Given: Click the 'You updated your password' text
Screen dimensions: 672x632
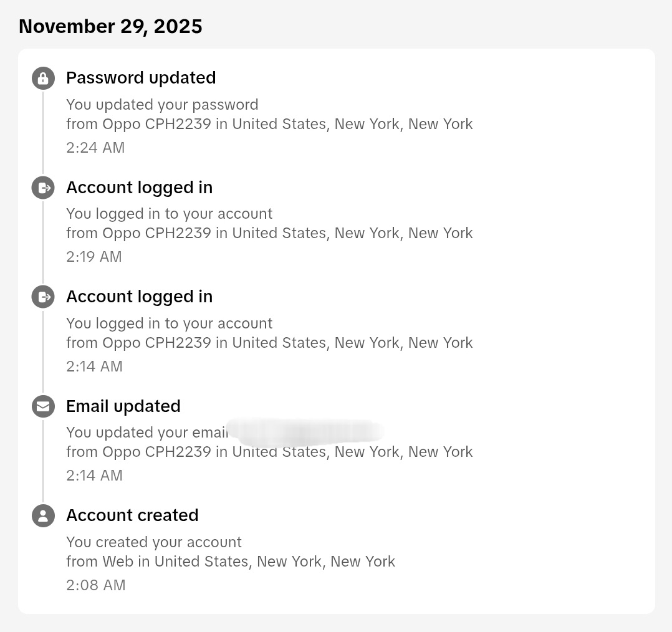Looking at the screenshot, I should (163, 105).
